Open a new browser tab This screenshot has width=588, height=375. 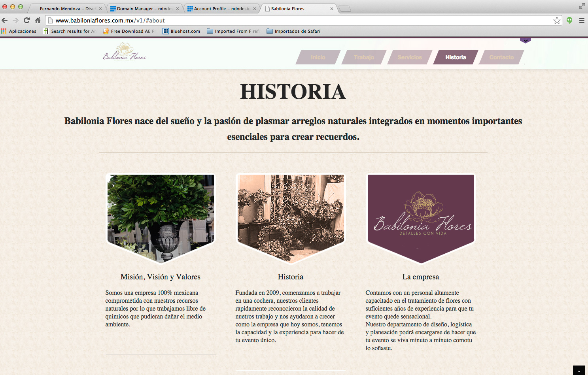pyautogui.click(x=345, y=9)
